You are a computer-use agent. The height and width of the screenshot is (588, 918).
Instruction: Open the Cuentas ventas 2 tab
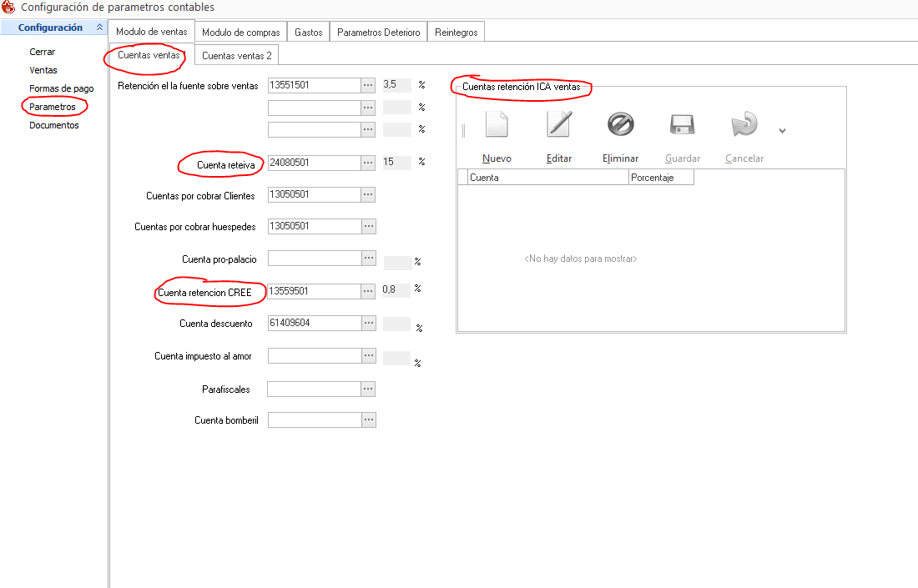click(x=237, y=56)
